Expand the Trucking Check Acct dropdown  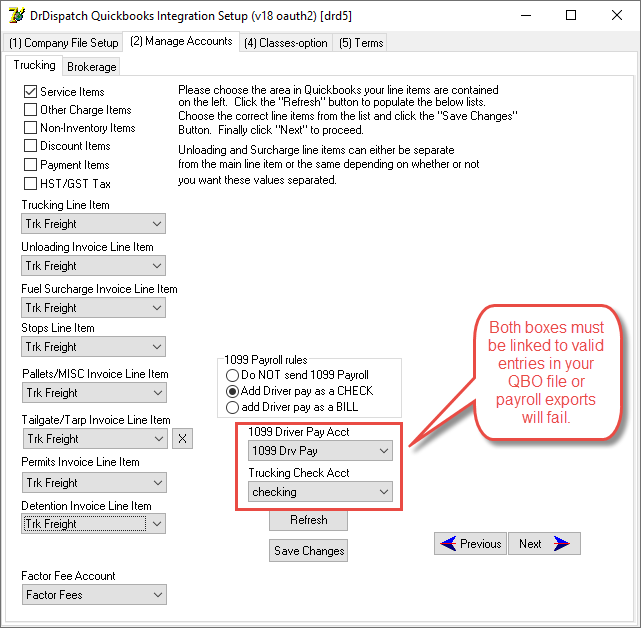pyautogui.click(x=320, y=491)
